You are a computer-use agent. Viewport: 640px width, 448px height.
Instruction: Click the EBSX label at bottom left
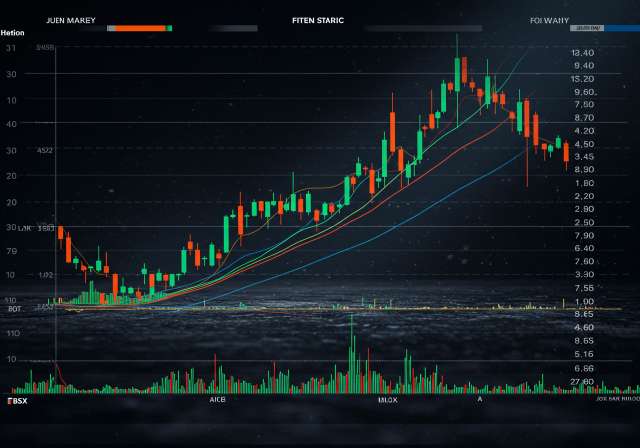(17, 401)
